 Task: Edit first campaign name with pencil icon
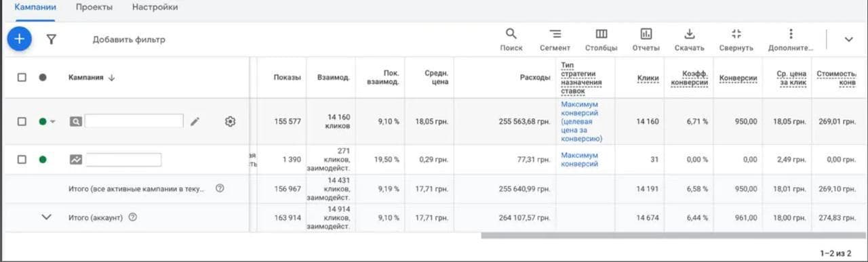(195, 121)
